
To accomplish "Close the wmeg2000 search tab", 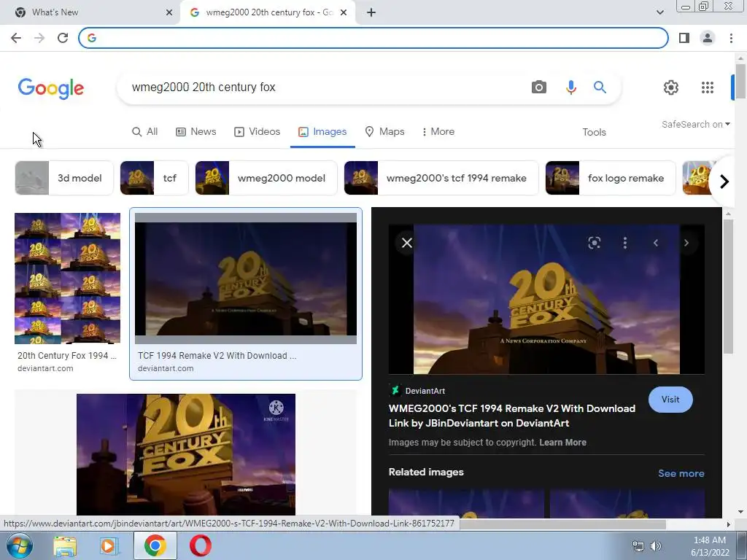I will tap(344, 12).
